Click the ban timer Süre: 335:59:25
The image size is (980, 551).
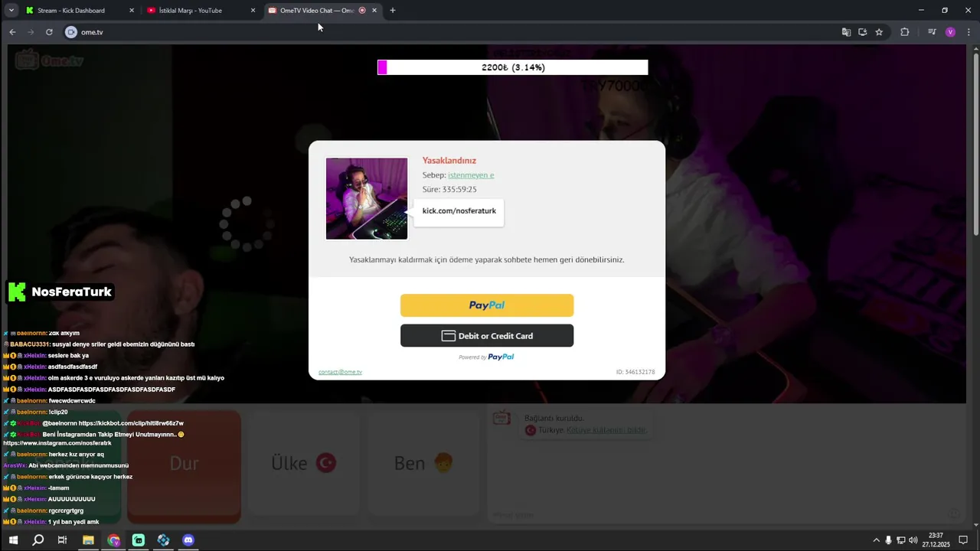[449, 189]
